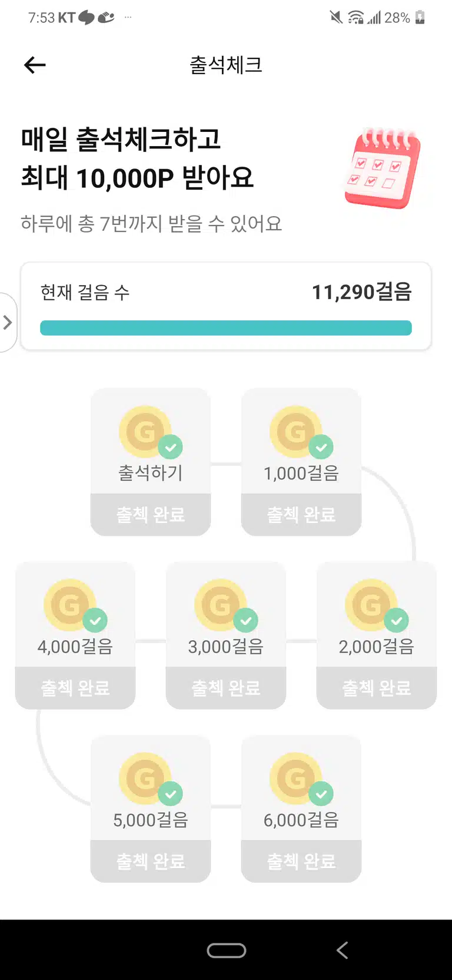Tap the red calendar illustration
This screenshot has height=980, width=452.
pyautogui.click(x=383, y=168)
